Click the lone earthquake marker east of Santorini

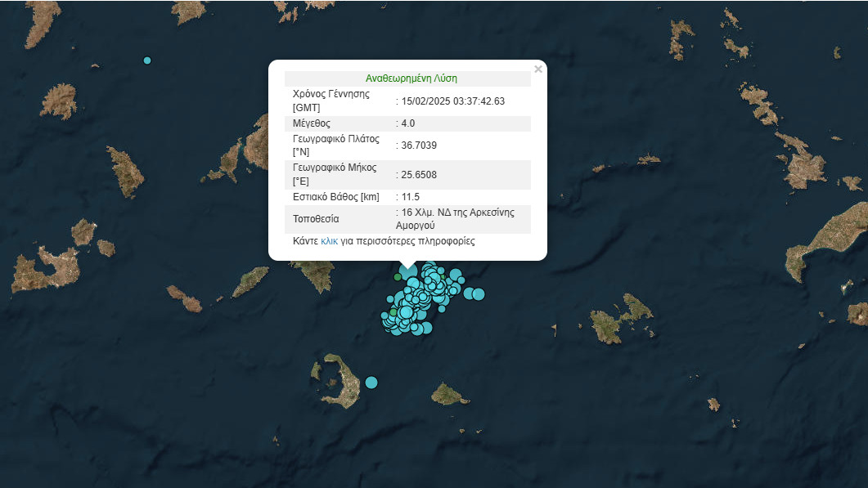(x=371, y=382)
